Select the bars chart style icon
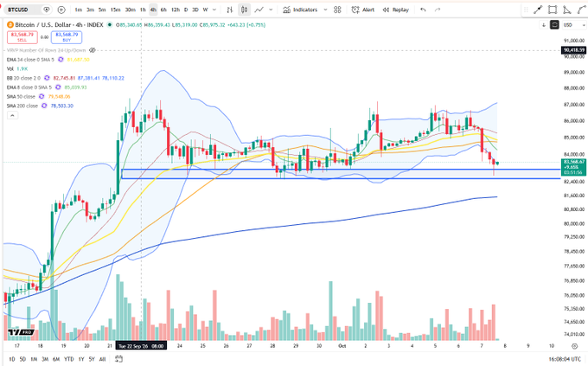 coord(230,10)
